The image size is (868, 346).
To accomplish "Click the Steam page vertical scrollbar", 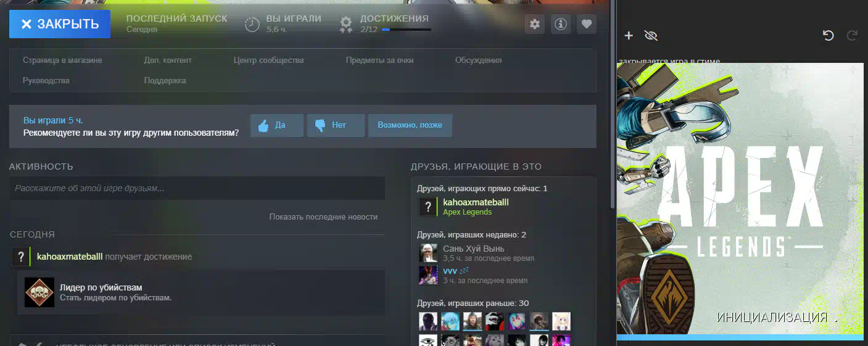I will tap(612, 104).
